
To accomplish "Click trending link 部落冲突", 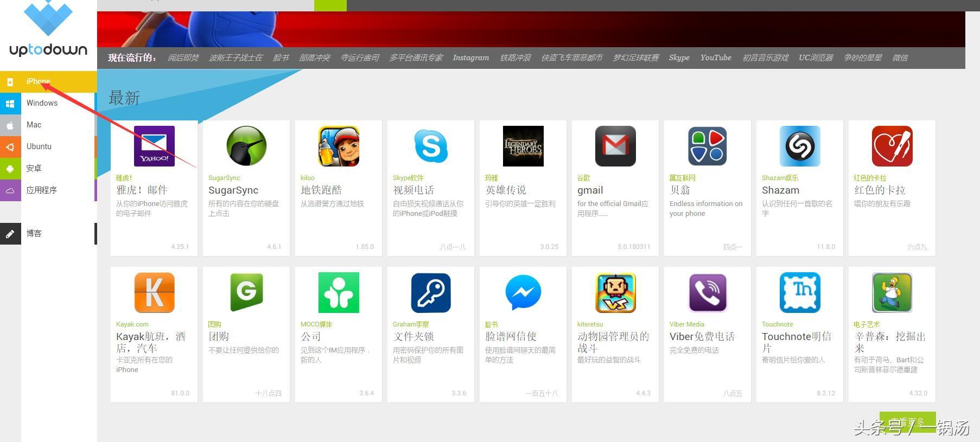I will (x=314, y=57).
